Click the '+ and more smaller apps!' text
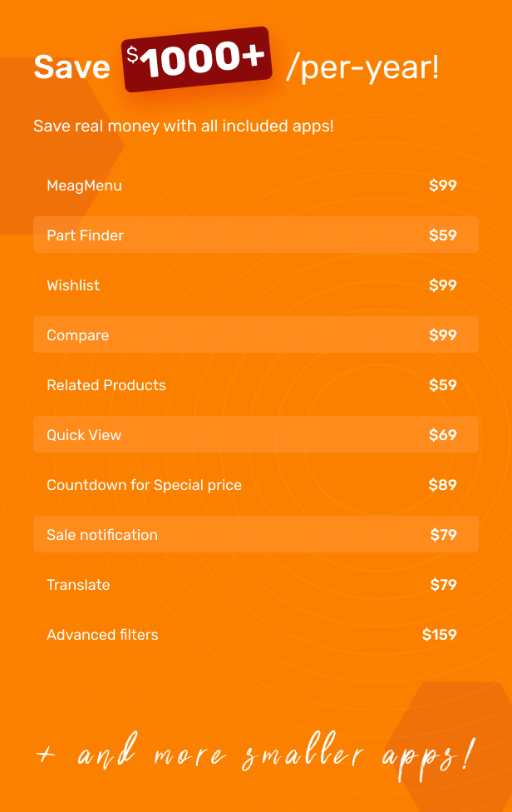The height and width of the screenshot is (812, 512). tap(255, 756)
